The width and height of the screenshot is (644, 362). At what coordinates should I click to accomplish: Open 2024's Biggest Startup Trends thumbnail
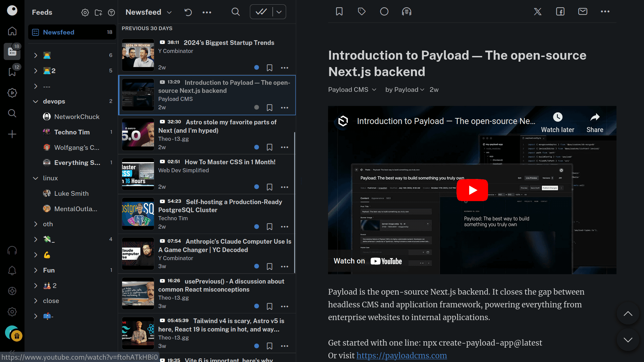coord(138,55)
